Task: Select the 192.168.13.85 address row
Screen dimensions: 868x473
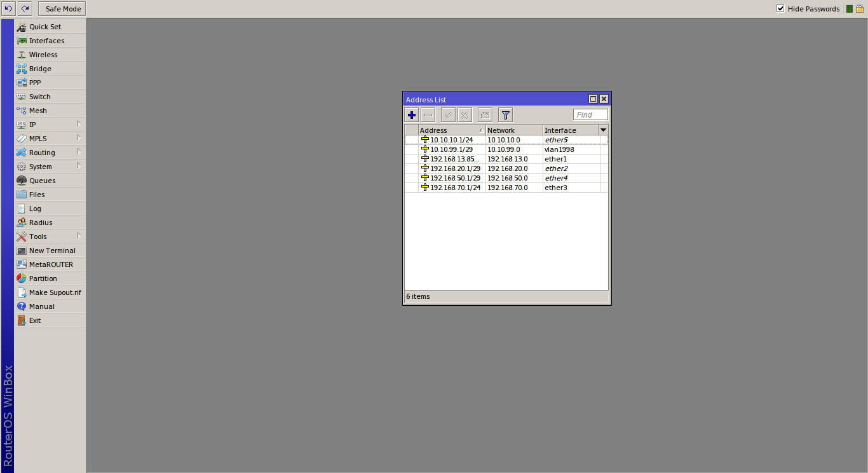Action: coord(506,159)
